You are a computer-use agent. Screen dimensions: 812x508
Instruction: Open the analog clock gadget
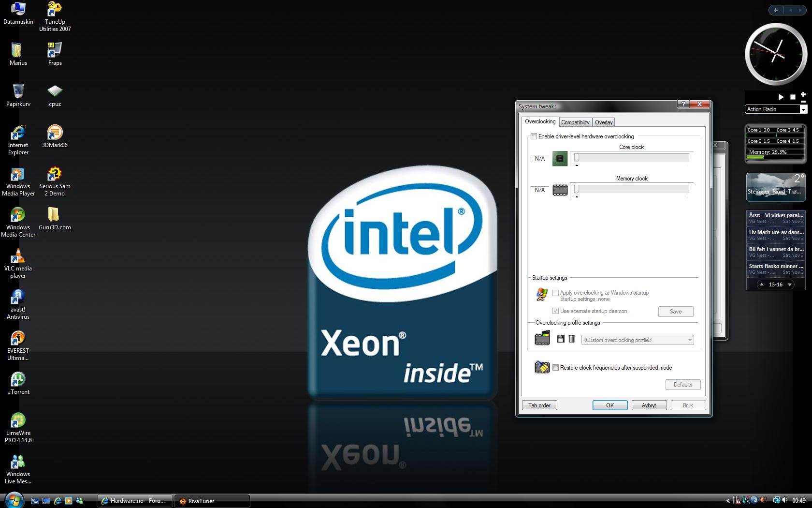(x=775, y=55)
